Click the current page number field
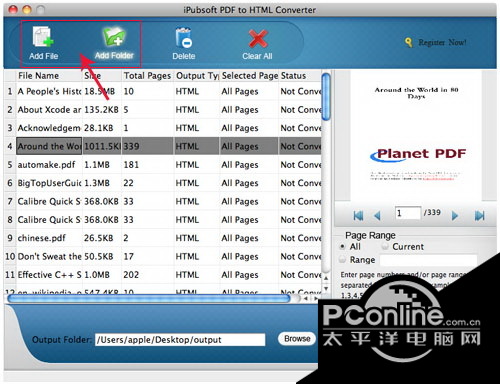Viewport: 500px width, 384px height. [408, 213]
